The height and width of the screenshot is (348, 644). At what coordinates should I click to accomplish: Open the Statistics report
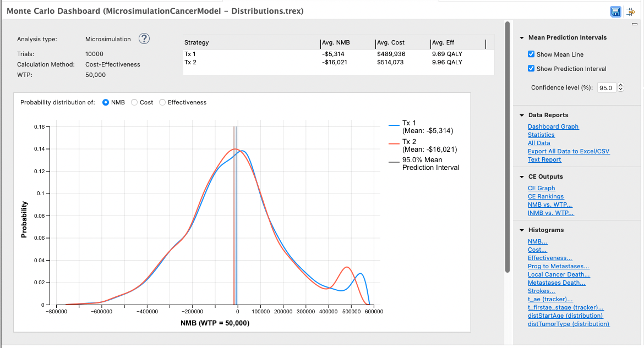(x=541, y=135)
